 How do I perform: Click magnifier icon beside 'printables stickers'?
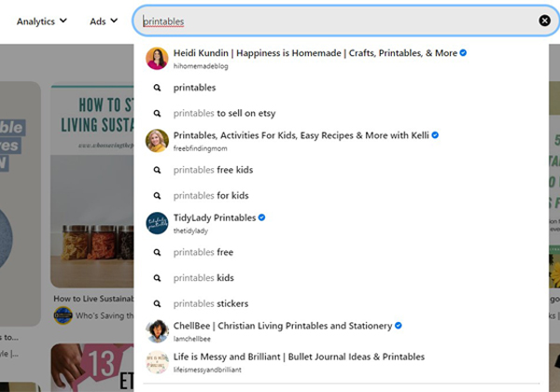coord(157,304)
